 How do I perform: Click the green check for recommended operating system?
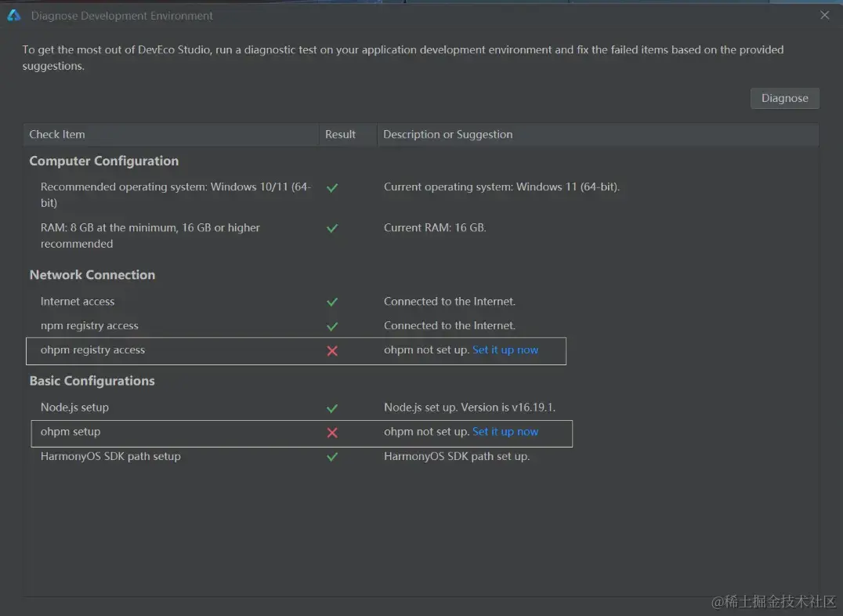(332, 188)
